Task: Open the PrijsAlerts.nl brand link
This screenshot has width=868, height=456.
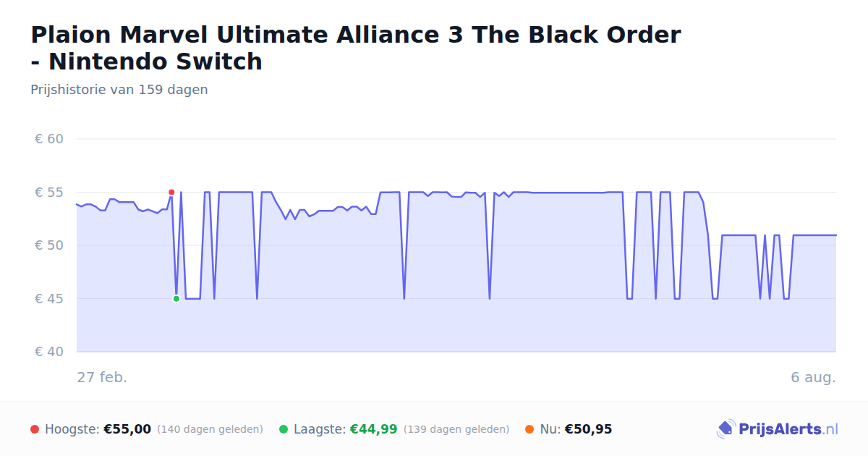Action: 777,429
